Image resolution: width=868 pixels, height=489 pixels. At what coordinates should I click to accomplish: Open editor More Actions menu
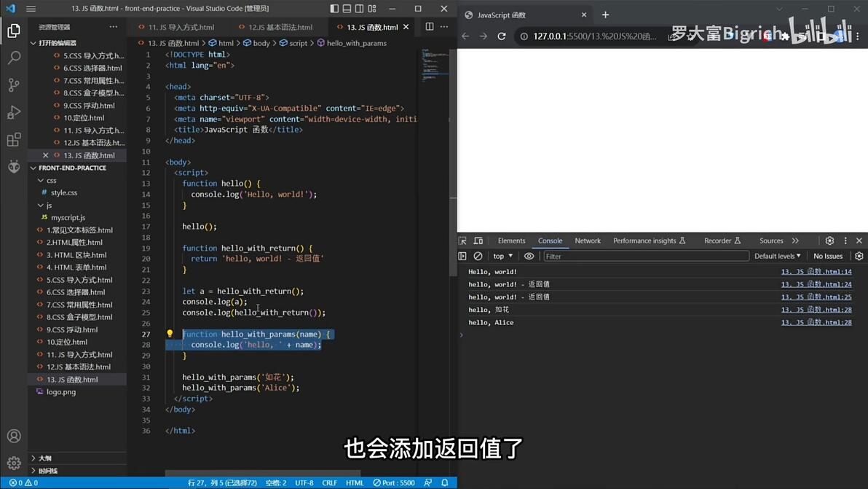[x=444, y=26]
